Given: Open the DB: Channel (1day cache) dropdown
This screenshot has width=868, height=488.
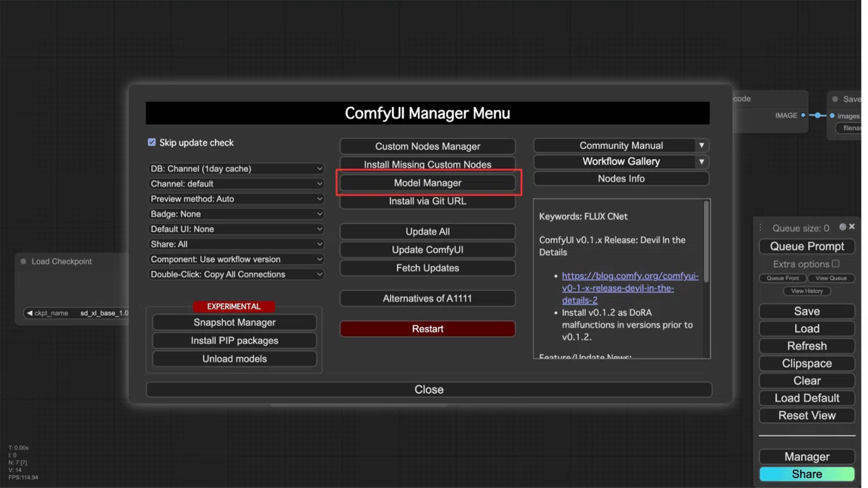Looking at the screenshot, I should pos(236,168).
